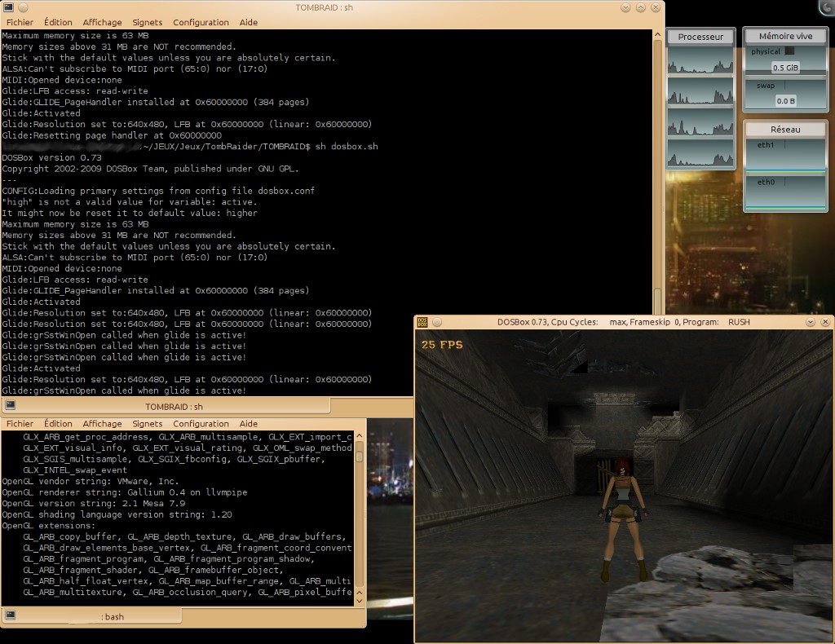This screenshot has height=644, width=835.
Task: Click the dark physical memory color square
Action: point(789,51)
